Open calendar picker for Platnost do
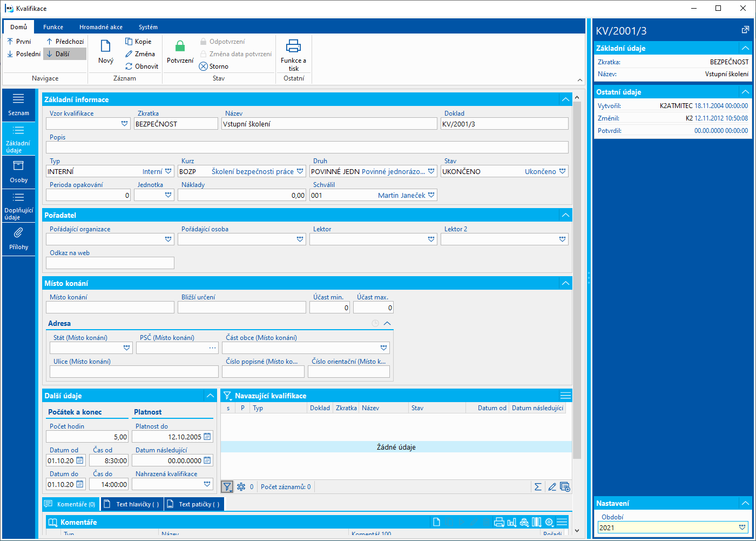 [x=207, y=437]
